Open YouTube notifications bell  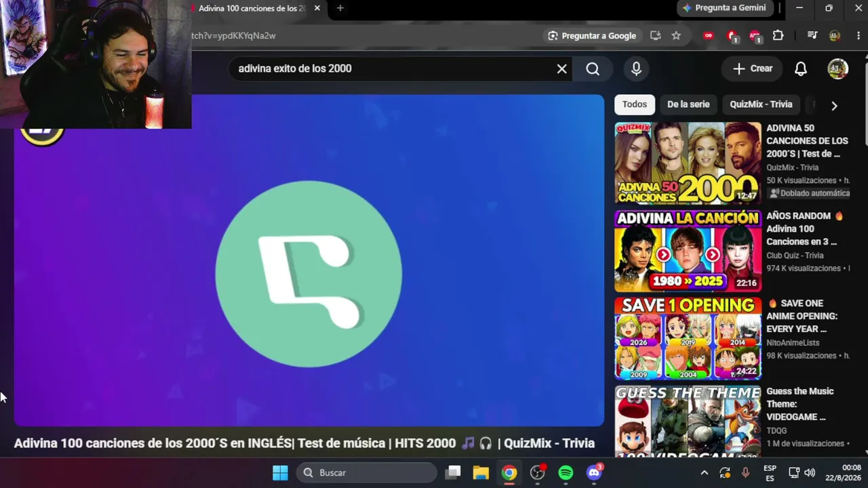(801, 68)
